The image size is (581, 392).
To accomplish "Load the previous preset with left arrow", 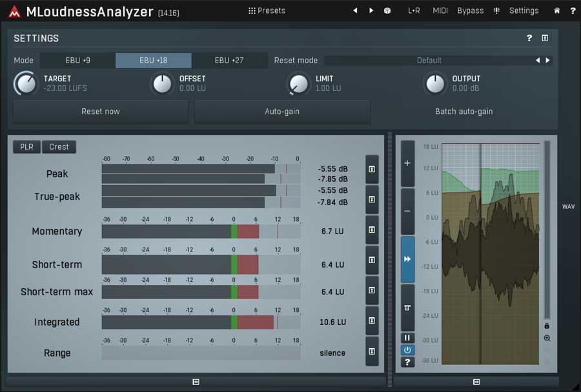I will [x=355, y=11].
